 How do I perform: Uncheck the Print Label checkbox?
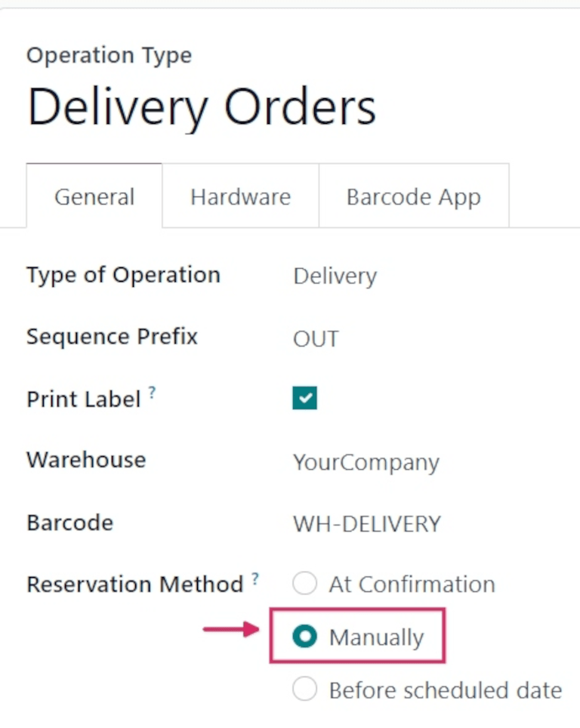click(x=304, y=397)
